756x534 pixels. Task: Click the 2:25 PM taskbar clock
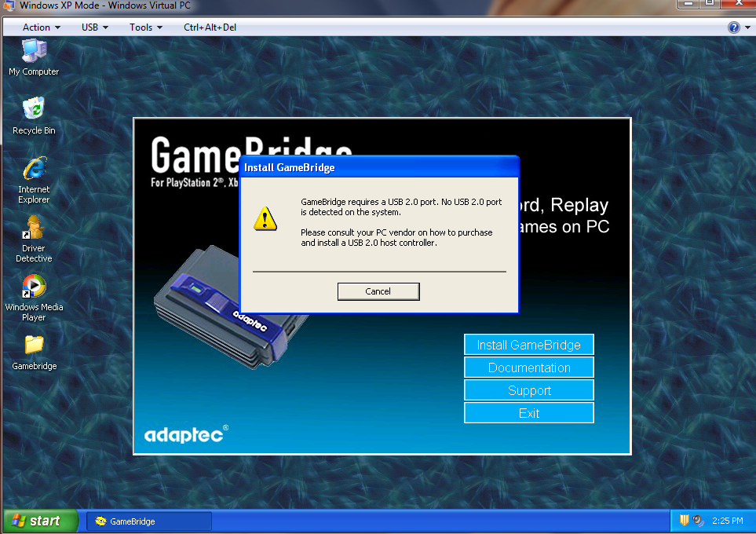coord(728,521)
